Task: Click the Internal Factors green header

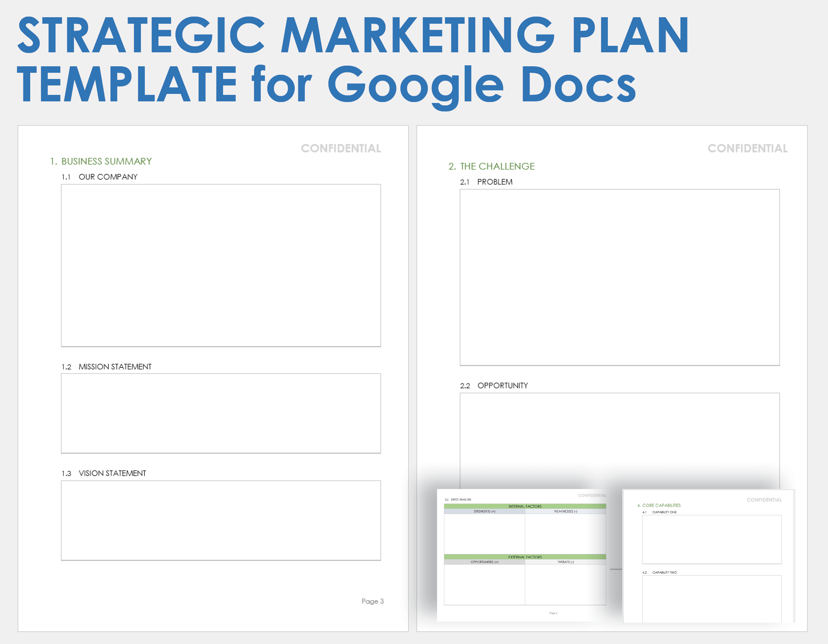Action: point(525,506)
